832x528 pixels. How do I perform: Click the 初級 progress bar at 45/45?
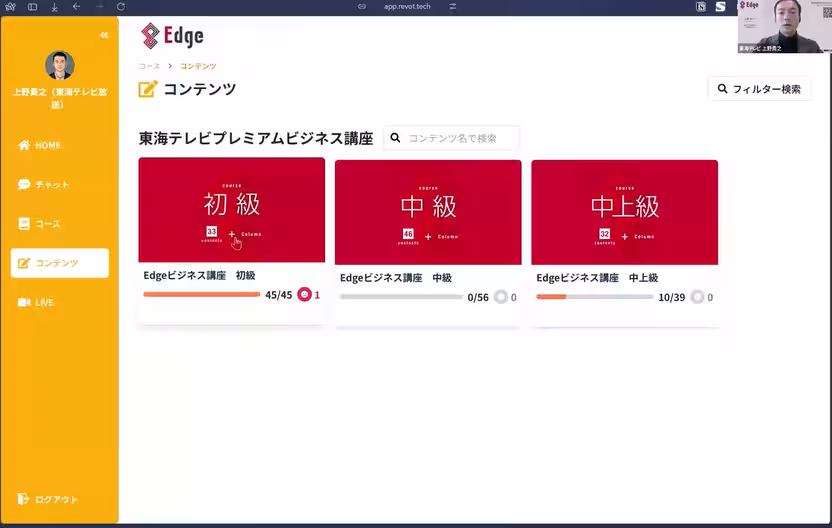pos(202,295)
